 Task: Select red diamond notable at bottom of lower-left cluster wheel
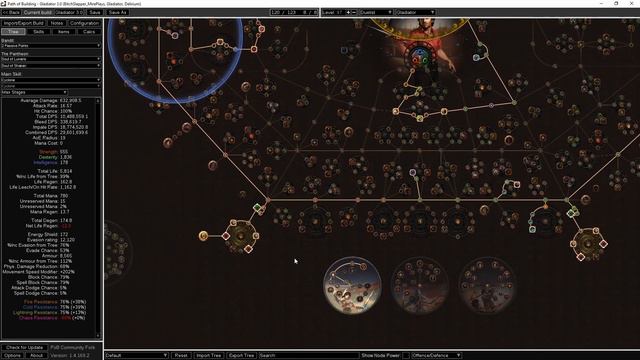pos(248,249)
